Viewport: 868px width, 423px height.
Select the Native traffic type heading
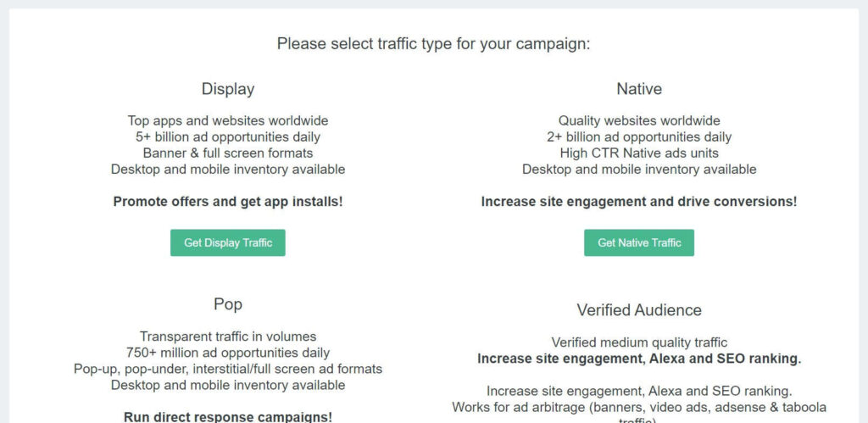coord(639,89)
